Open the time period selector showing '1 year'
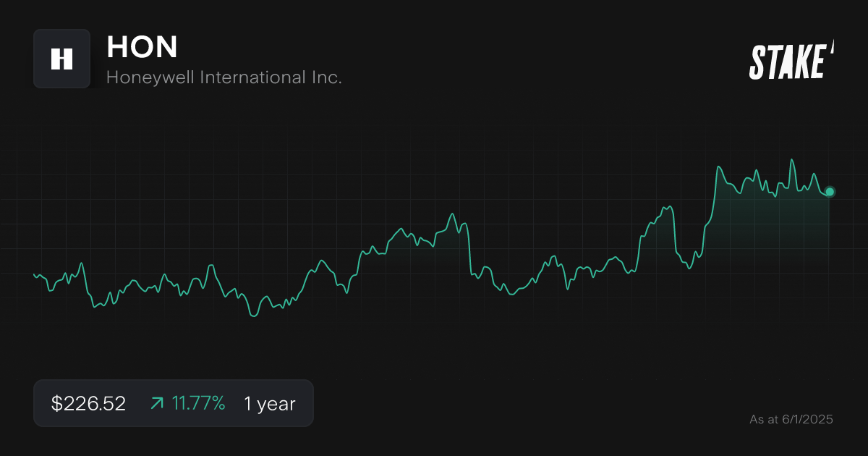Image resolution: width=868 pixels, height=456 pixels. (x=268, y=403)
